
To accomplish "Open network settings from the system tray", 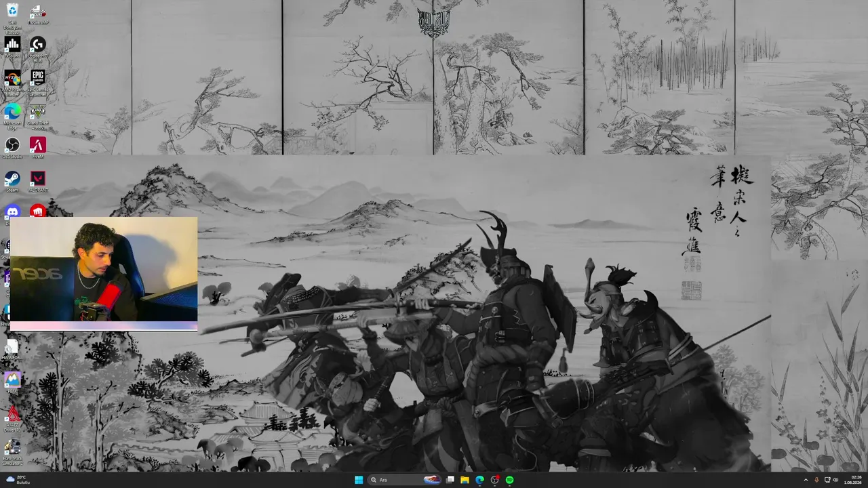I will [x=827, y=480].
